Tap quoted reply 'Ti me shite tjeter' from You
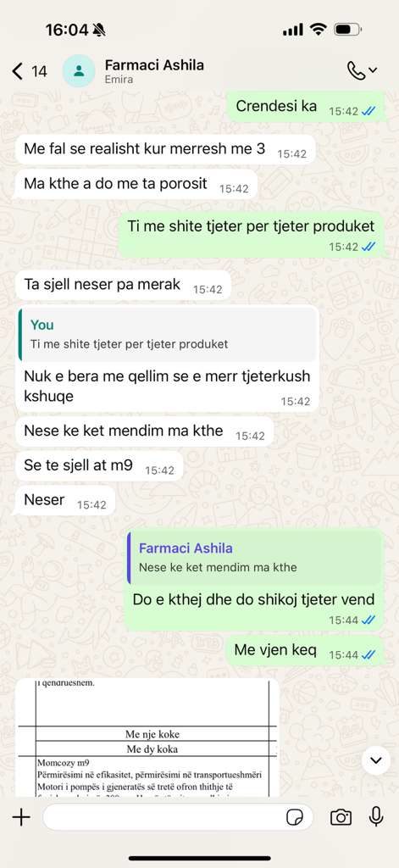 click(x=167, y=334)
